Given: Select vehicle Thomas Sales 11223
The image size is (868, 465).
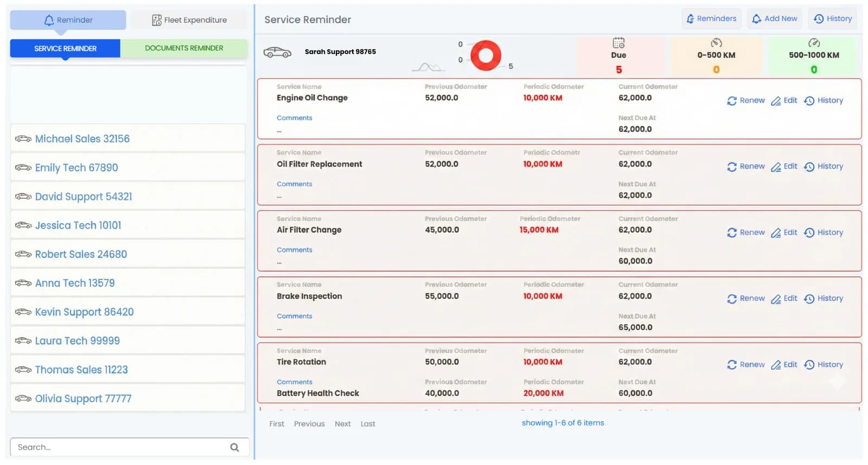Looking at the screenshot, I should click(x=127, y=369).
